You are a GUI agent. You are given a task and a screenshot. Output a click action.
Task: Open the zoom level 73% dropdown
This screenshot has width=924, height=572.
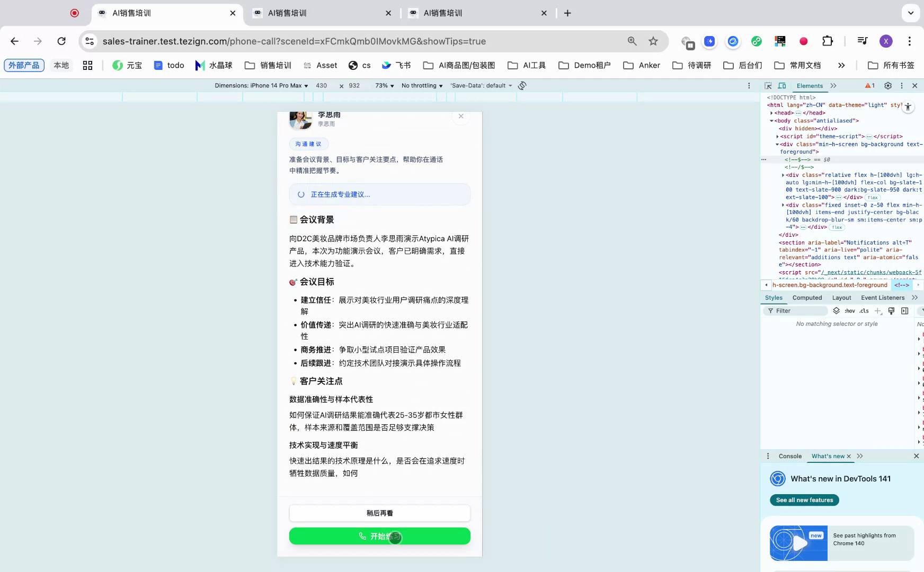pos(384,85)
